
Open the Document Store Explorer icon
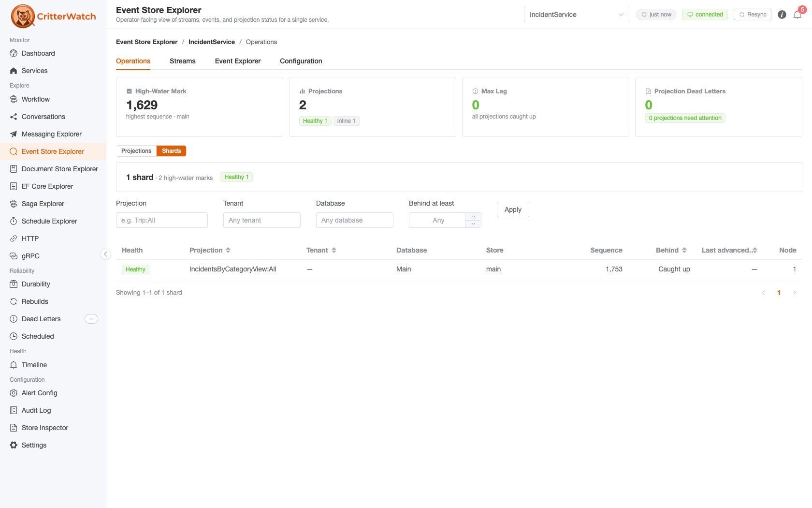coord(14,169)
